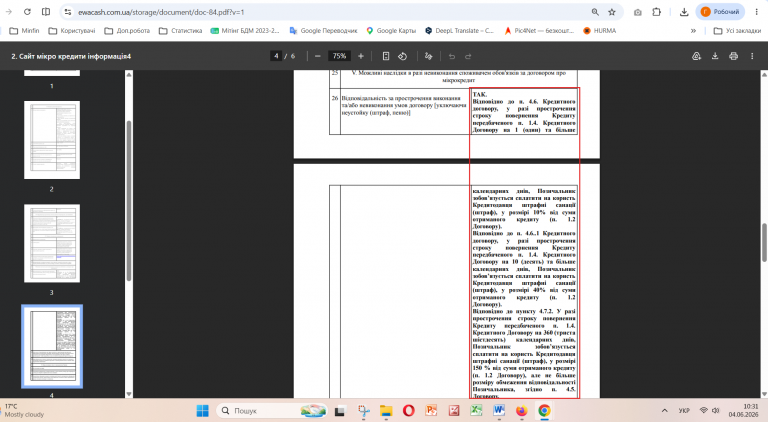Click the document vertical scrollbar thumb
Viewport: 768px width, 422px height.
coord(764,242)
